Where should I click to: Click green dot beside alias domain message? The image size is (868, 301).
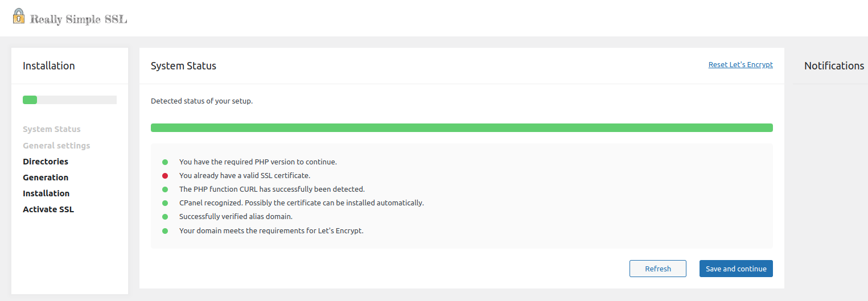(x=165, y=217)
